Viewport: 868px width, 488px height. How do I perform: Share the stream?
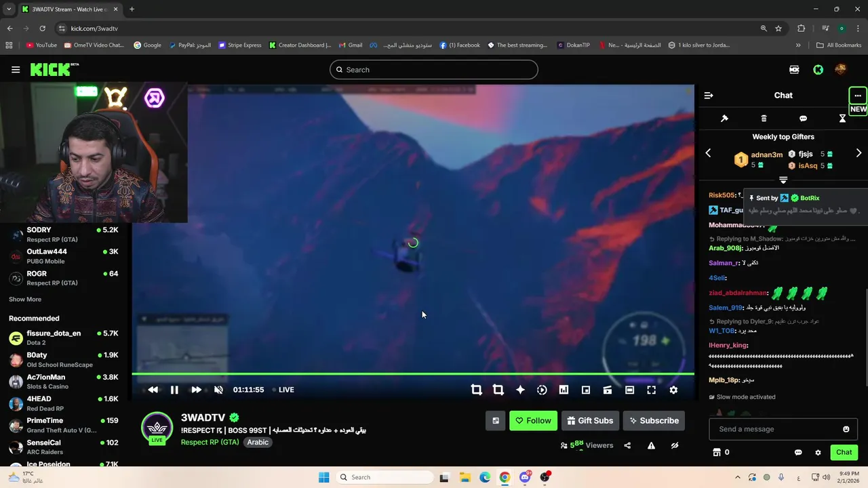tap(627, 445)
